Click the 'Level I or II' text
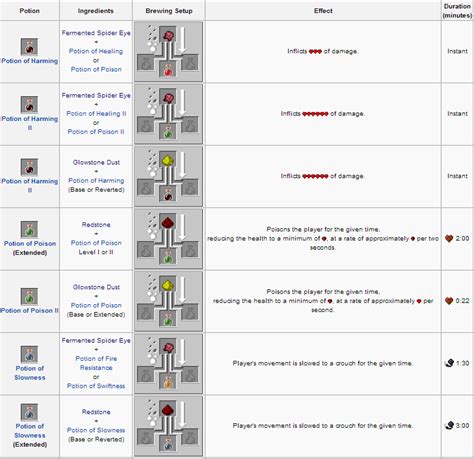Screen dimensions: 474x459 pyautogui.click(x=96, y=252)
